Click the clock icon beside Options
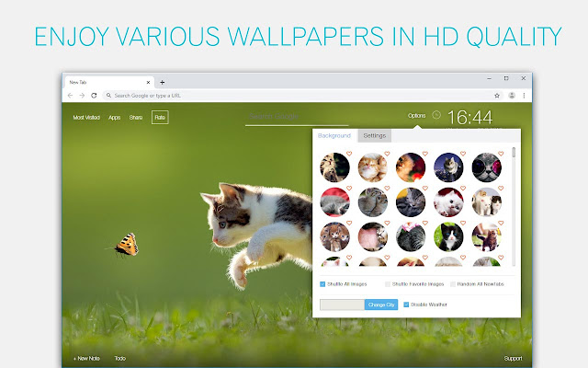The width and height of the screenshot is (588, 368). (x=436, y=115)
